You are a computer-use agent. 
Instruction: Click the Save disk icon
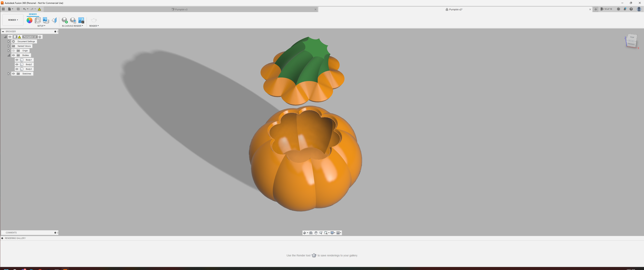tap(18, 9)
